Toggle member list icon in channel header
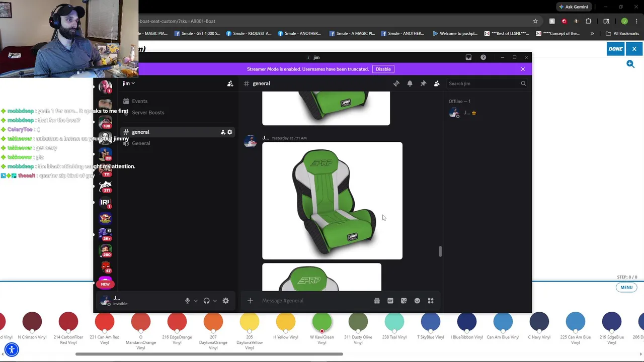The image size is (644, 362). click(437, 83)
